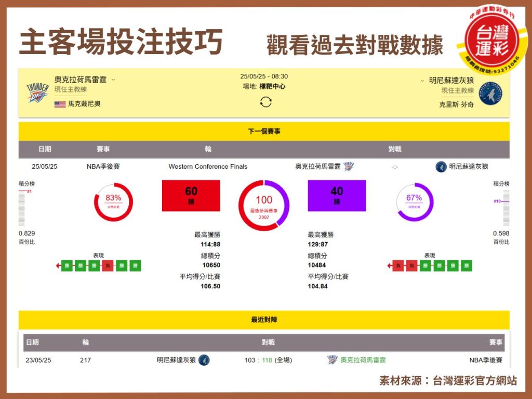Click the date 25/05/25 in 下一個賽事 row

click(45, 166)
